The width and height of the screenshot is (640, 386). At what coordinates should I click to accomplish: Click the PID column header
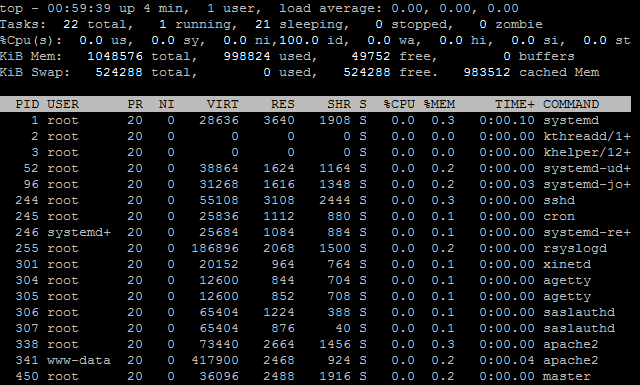(27, 104)
